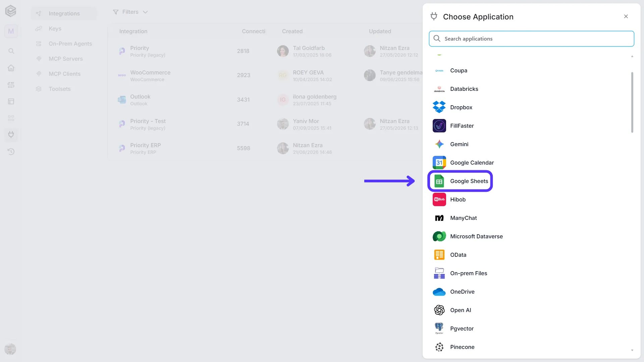Open MCP Clients in sidebar
The height and width of the screenshot is (362, 644).
[x=64, y=74]
